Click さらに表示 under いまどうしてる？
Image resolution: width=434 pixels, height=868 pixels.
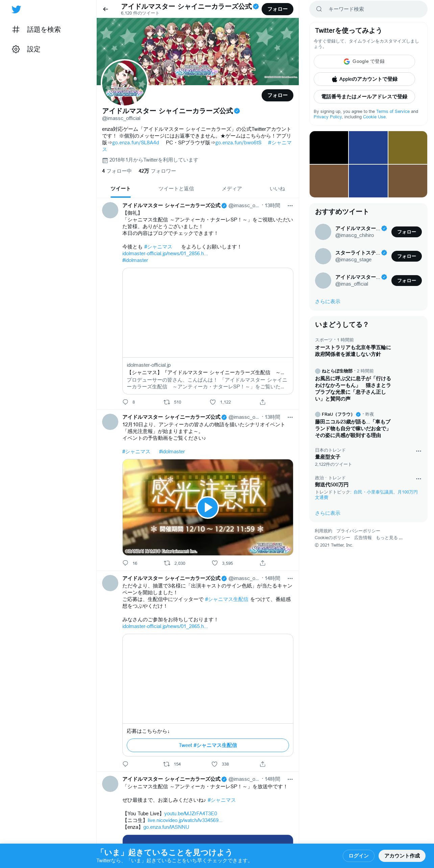(x=328, y=513)
